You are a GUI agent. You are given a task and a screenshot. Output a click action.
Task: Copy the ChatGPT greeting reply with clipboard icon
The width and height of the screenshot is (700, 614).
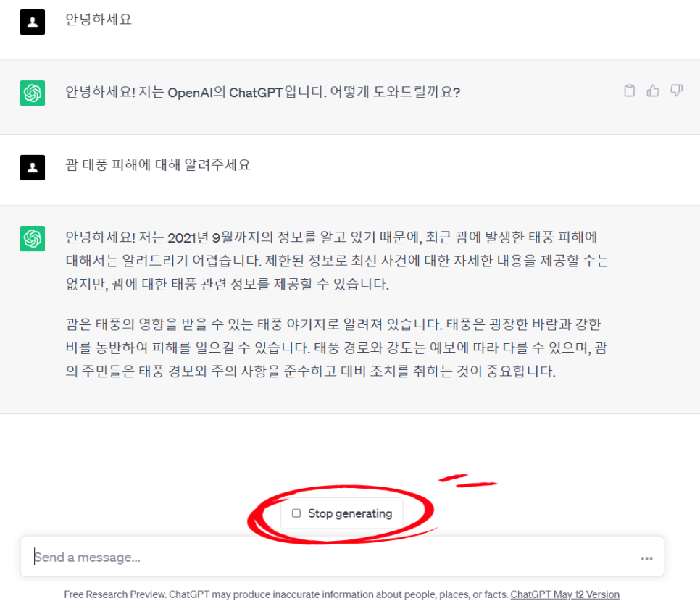629,91
